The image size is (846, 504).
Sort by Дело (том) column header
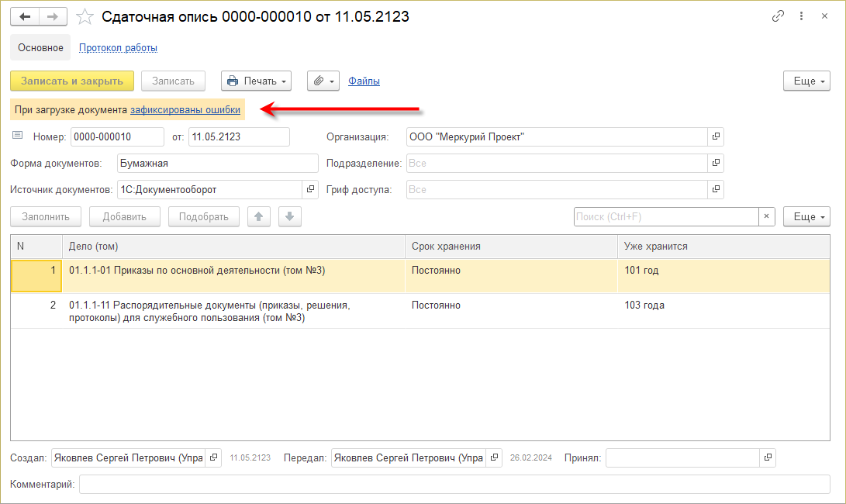[233, 246]
